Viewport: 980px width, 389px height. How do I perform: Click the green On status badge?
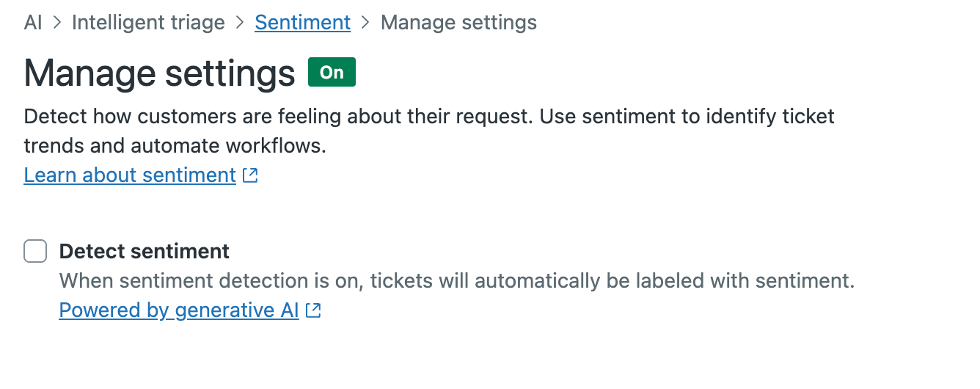click(x=332, y=72)
